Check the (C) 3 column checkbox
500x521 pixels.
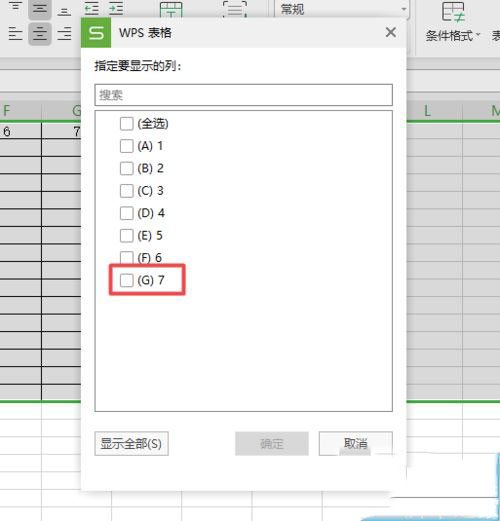[126, 191]
